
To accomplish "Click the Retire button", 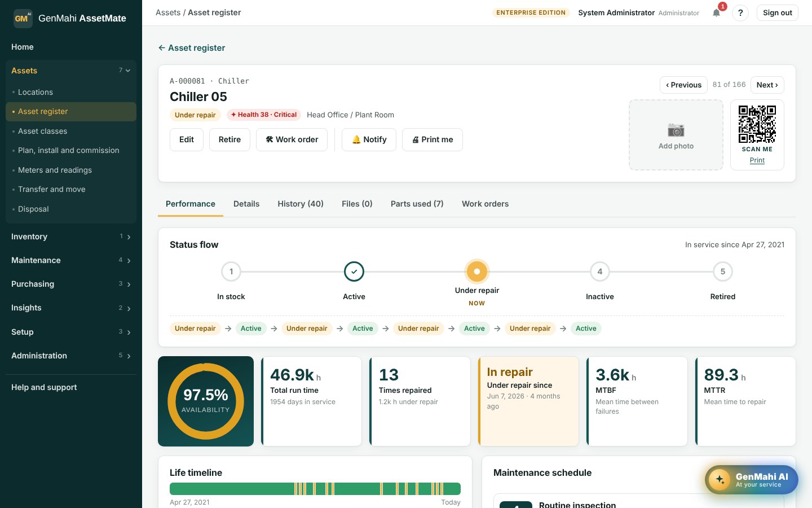I will (230, 139).
